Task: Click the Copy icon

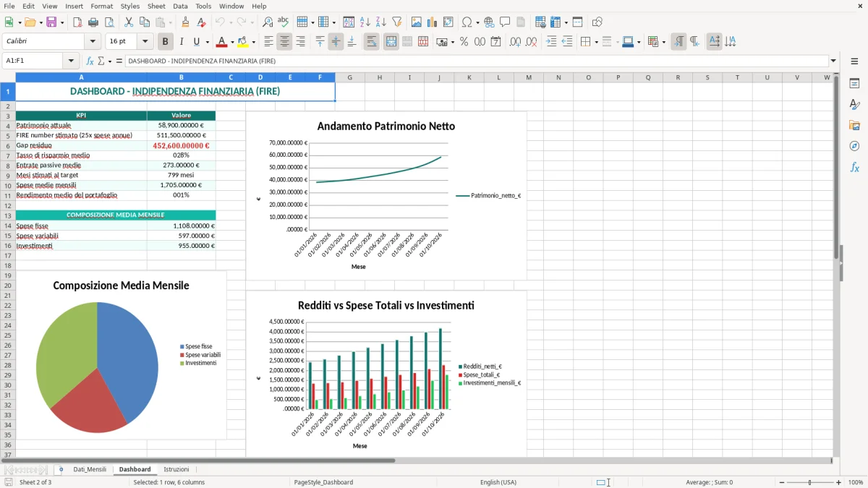Action: tap(145, 22)
